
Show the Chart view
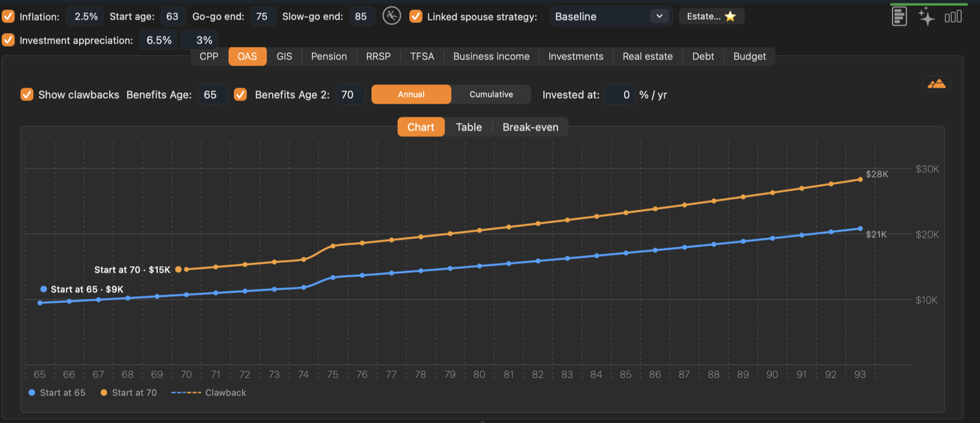(x=420, y=127)
